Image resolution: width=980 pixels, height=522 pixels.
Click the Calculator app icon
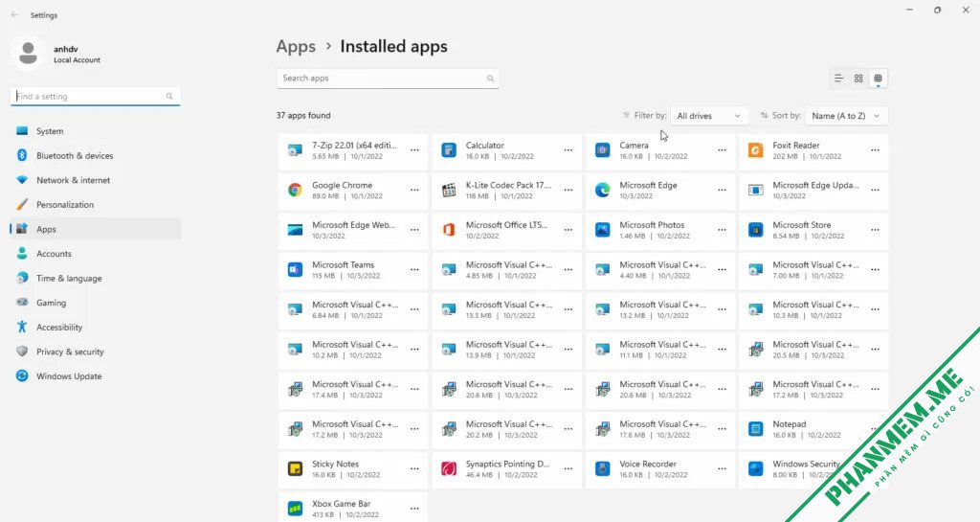pyautogui.click(x=449, y=150)
